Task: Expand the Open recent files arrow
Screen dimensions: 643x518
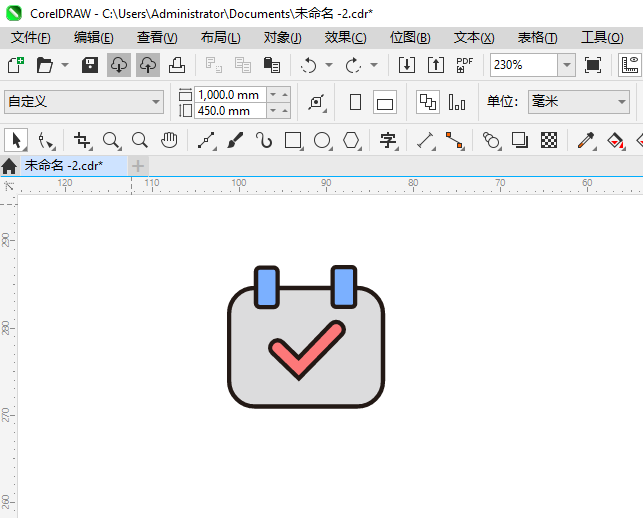Action: click(x=65, y=65)
